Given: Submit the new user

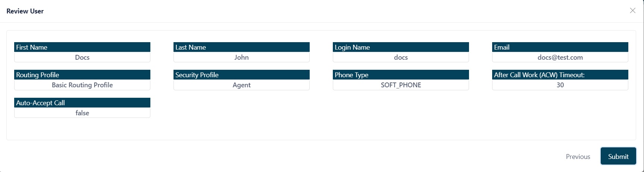Looking at the screenshot, I should pos(618,156).
